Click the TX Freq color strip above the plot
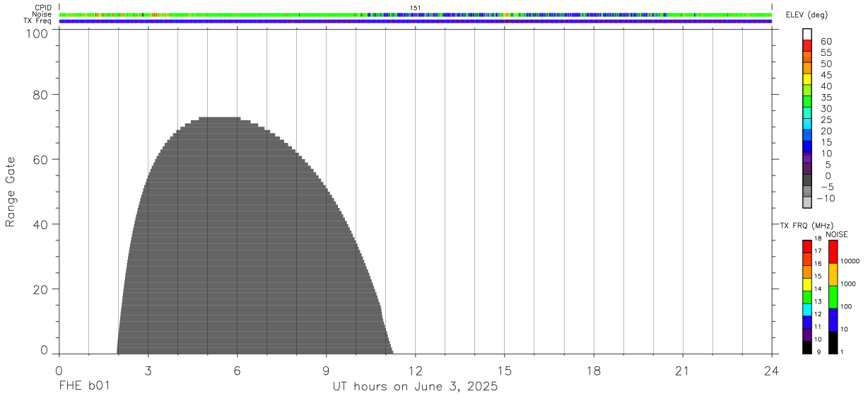The width and height of the screenshot is (868, 401). (416, 21)
